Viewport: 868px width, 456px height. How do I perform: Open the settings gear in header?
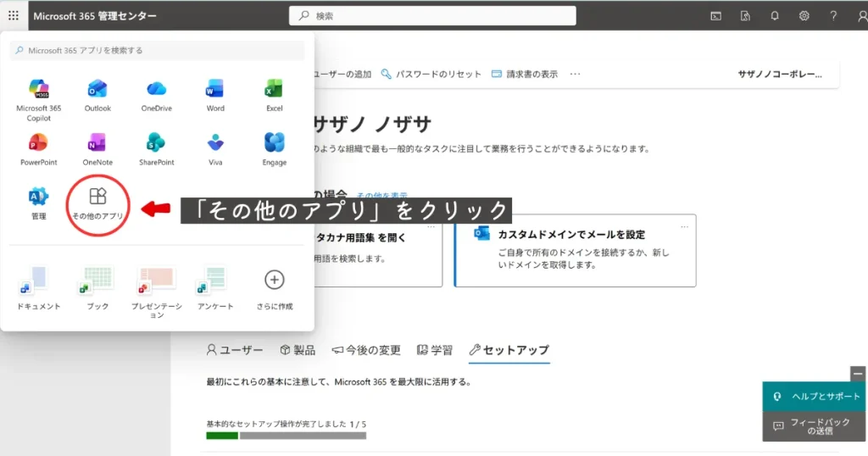point(804,15)
